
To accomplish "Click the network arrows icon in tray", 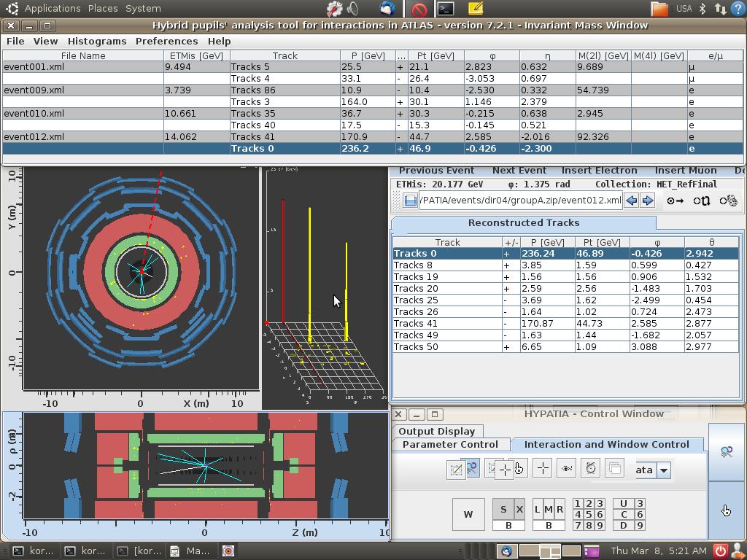I will click(720, 9).
